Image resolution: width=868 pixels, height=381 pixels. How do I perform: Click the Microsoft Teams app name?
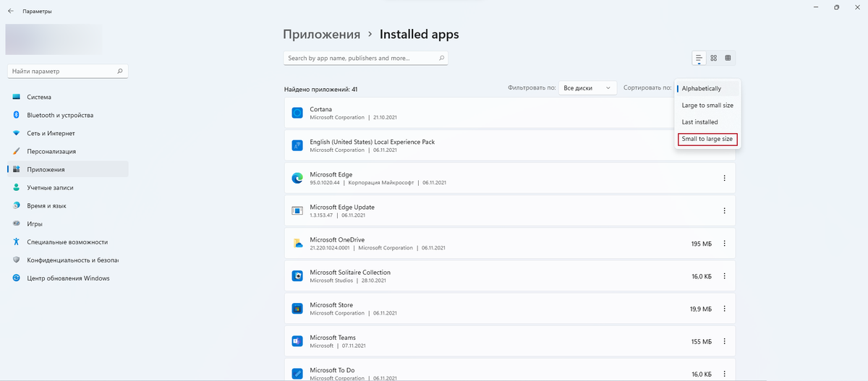[x=333, y=337]
